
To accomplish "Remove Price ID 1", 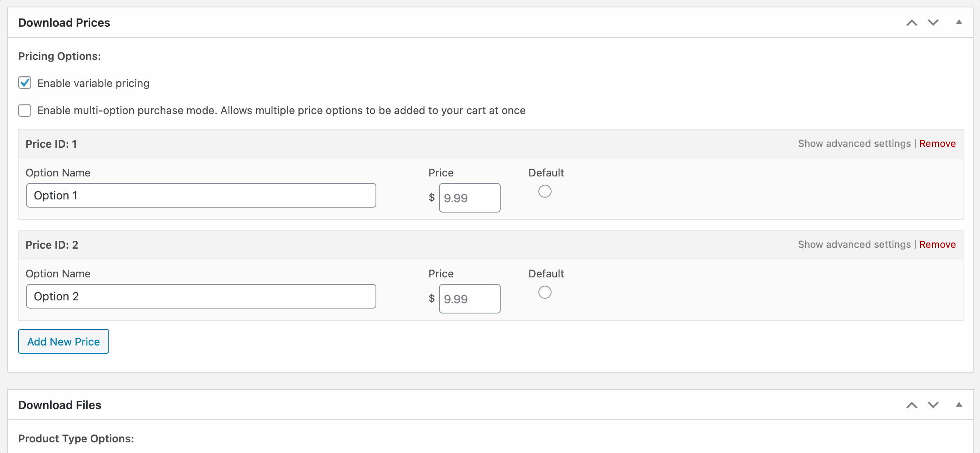I will [937, 144].
